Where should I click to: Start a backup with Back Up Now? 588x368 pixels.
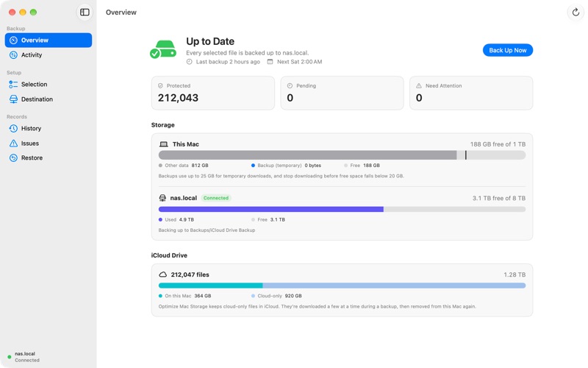pos(507,50)
